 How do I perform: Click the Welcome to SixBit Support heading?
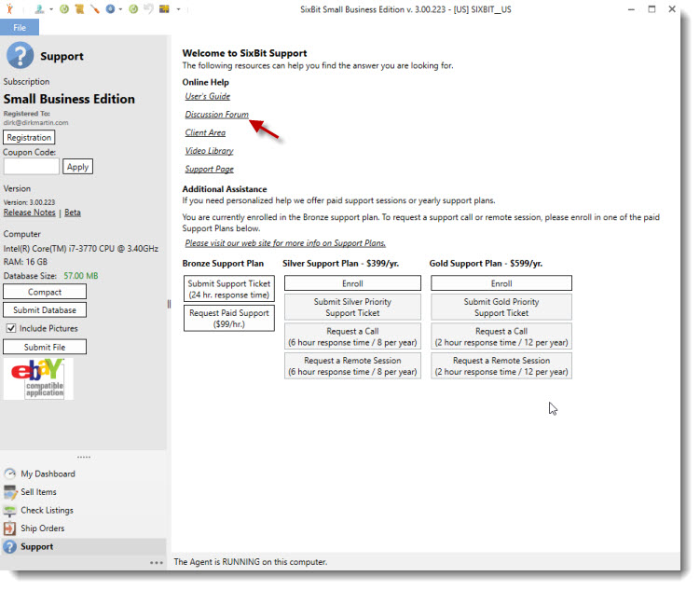244,53
